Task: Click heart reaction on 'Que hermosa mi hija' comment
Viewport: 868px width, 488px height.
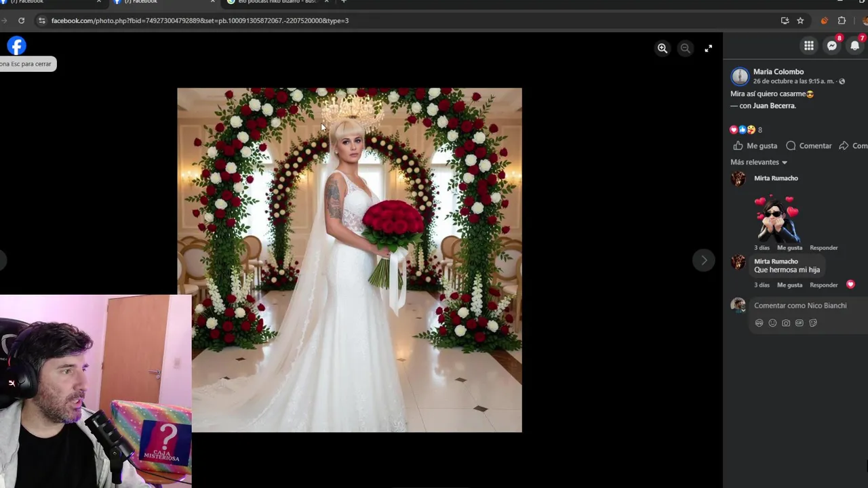Action: 850,285
